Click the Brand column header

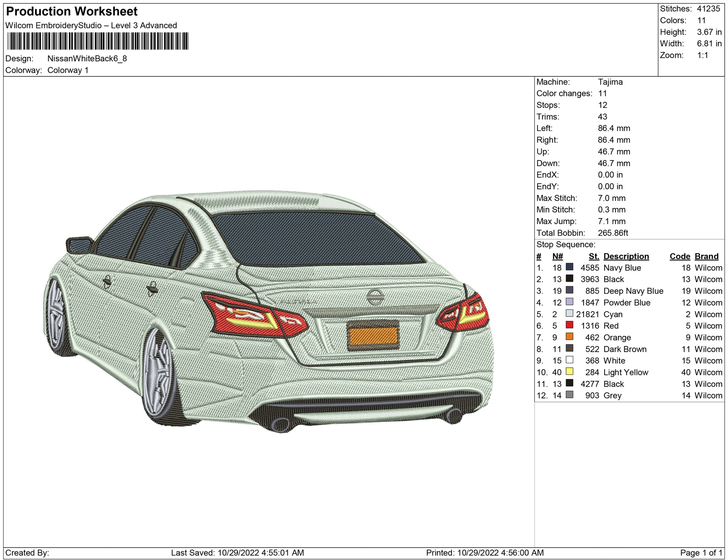tap(706, 256)
